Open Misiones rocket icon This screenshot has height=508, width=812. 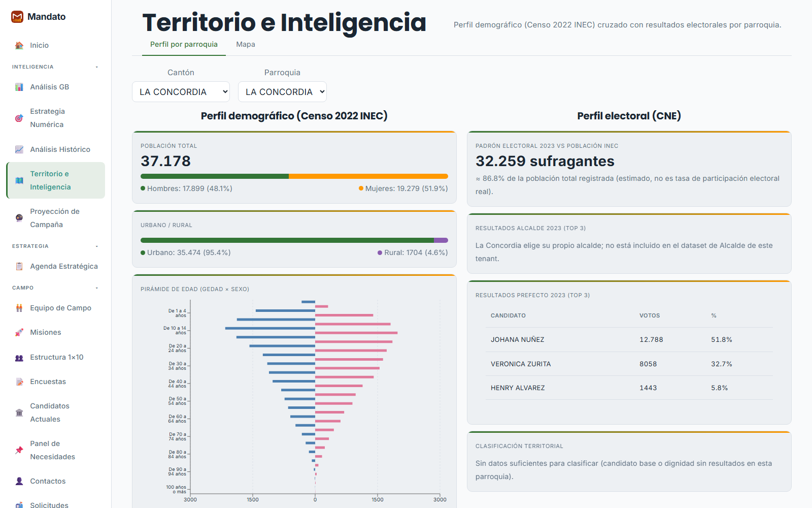(19, 332)
